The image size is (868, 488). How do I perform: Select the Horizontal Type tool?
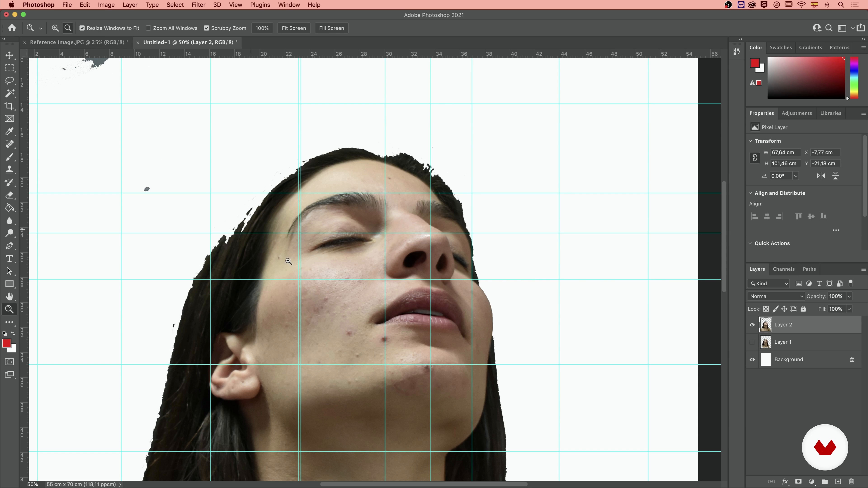[9, 259]
